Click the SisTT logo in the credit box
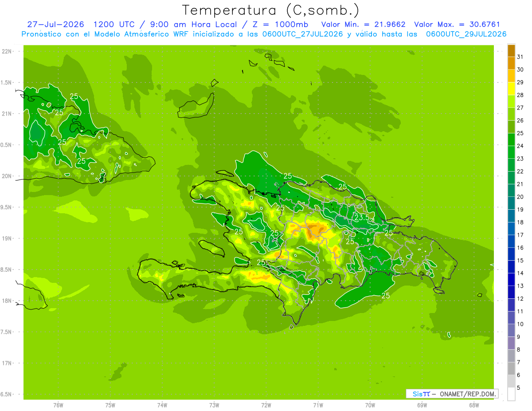The width and height of the screenshot is (532, 411). click(421, 394)
